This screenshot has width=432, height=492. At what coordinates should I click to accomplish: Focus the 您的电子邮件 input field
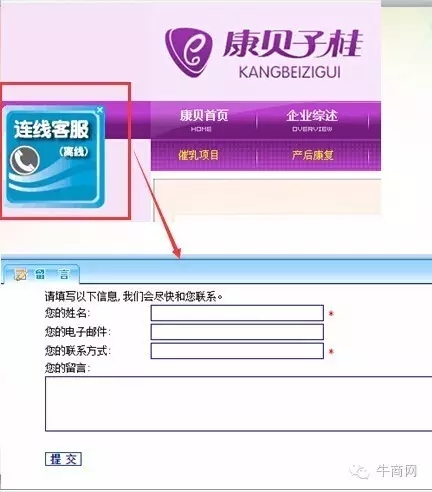tap(237, 332)
